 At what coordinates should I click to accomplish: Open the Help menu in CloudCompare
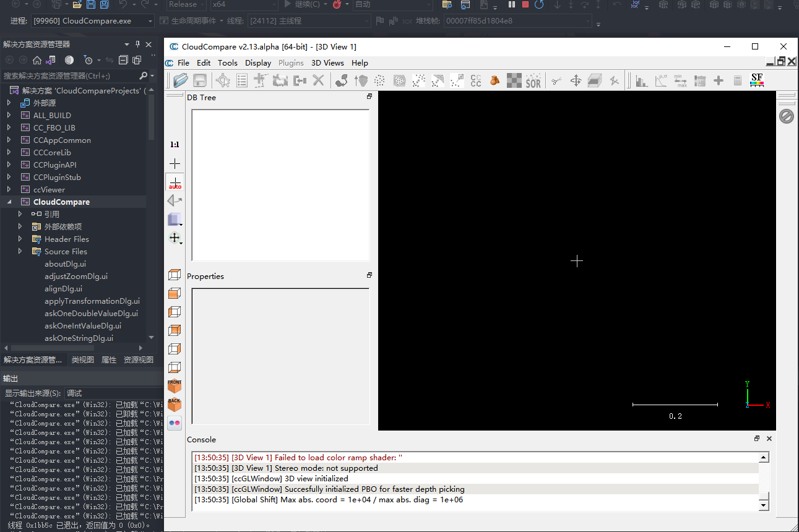[360, 62]
